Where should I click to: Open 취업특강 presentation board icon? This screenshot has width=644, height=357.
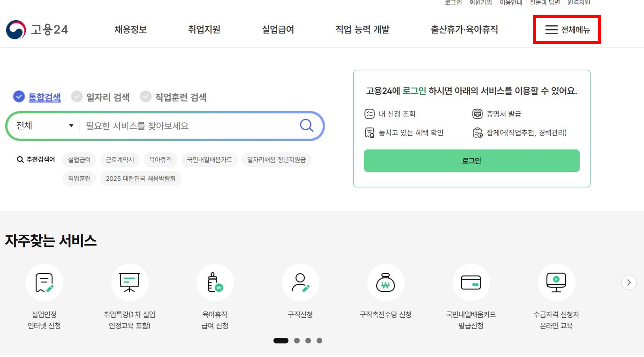[x=130, y=282]
